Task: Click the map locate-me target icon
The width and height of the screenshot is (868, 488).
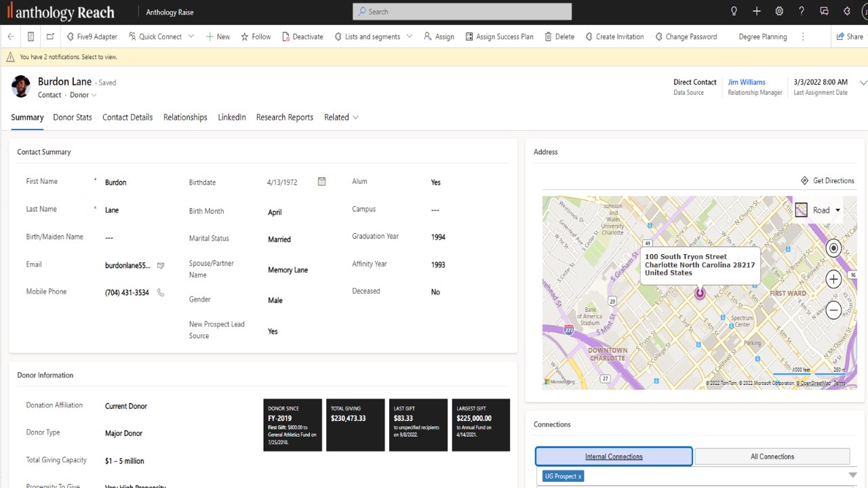Action: (833, 248)
